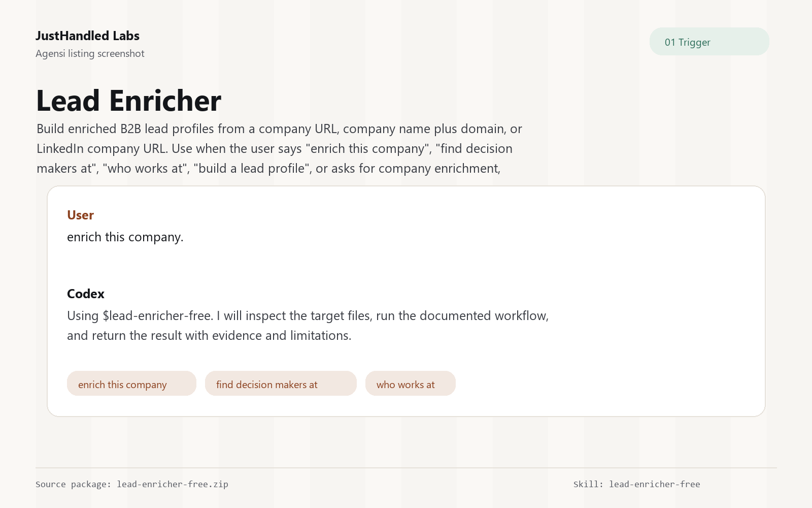Click the skill description paragraph

point(279,148)
